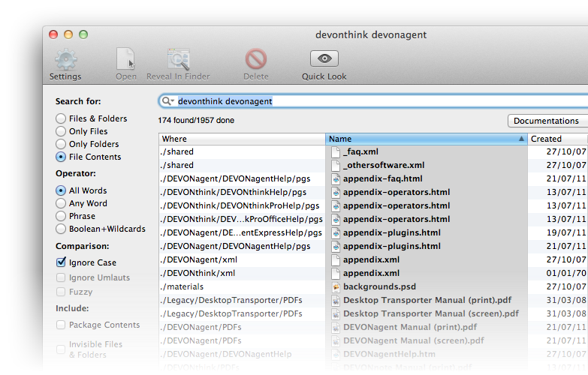588x375 pixels.
Task: Select the Only Files search option
Action: 61,131
